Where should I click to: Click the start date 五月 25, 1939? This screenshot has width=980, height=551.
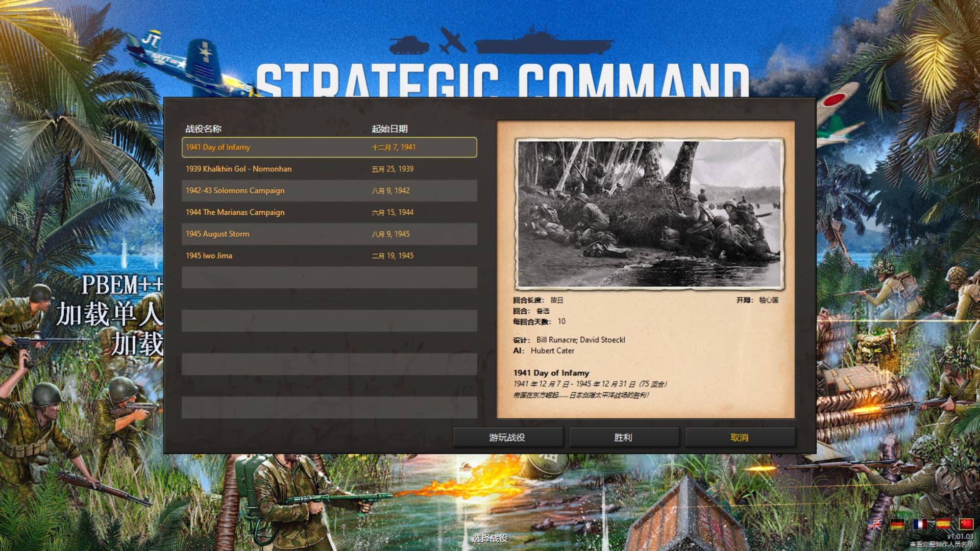[x=393, y=169]
